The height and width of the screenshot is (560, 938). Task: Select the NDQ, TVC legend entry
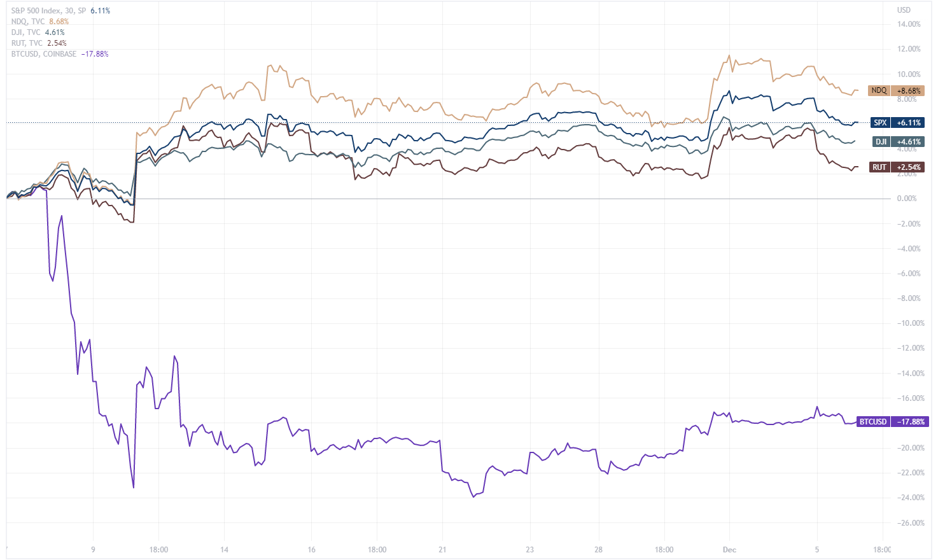(27, 22)
